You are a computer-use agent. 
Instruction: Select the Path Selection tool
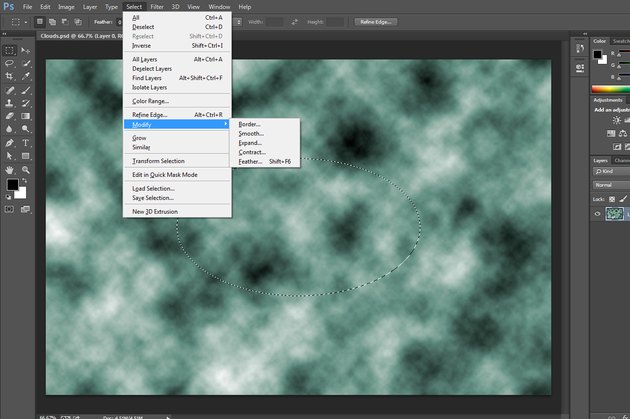pos(10,156)
